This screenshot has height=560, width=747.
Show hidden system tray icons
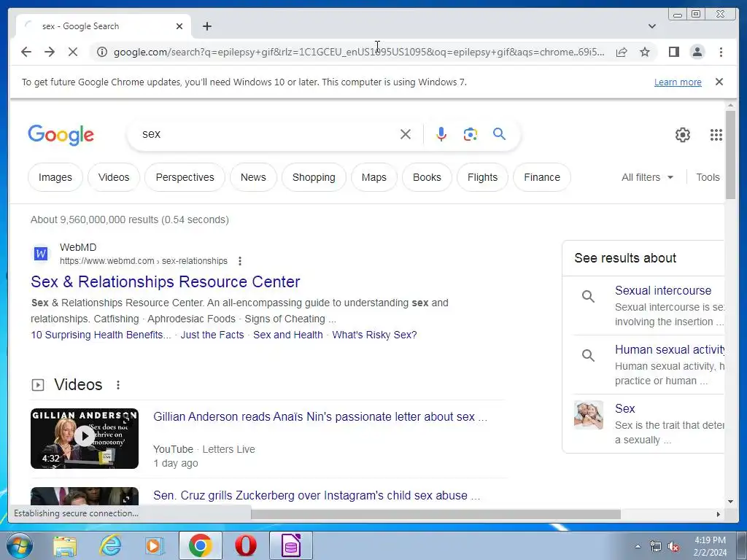pyautogui.click(x=638, y=547)
